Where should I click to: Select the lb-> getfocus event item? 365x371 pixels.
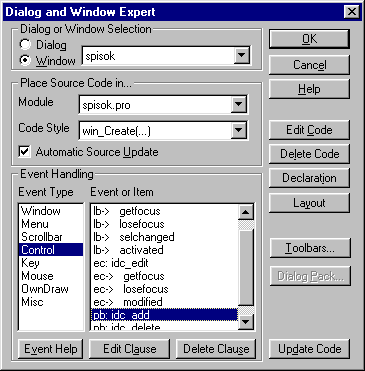point(164,211)
